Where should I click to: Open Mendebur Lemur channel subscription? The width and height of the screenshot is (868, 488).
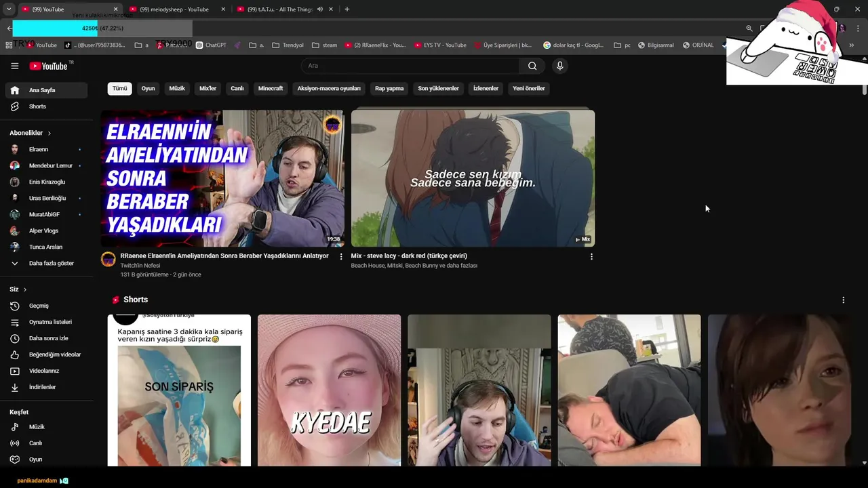pyautogui.click(x=46, y=165)
